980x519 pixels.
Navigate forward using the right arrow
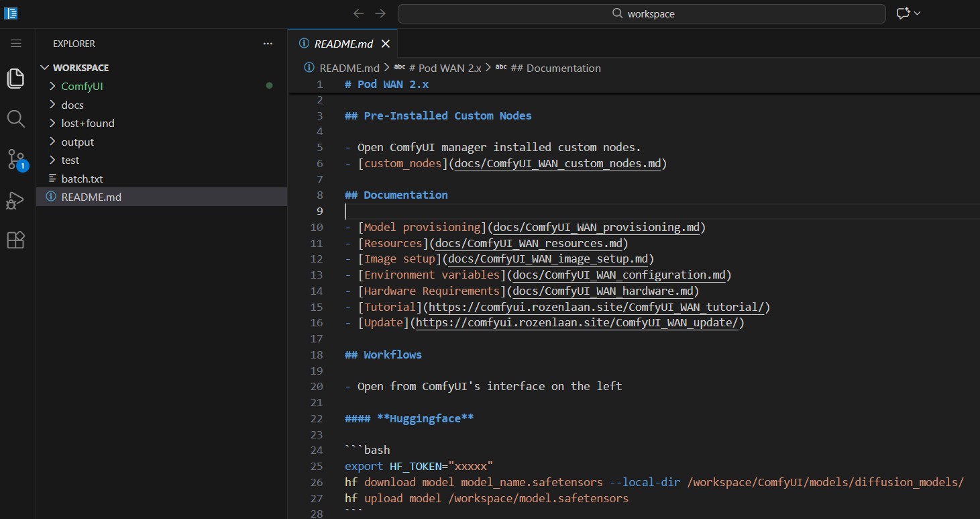click(380, 13)
